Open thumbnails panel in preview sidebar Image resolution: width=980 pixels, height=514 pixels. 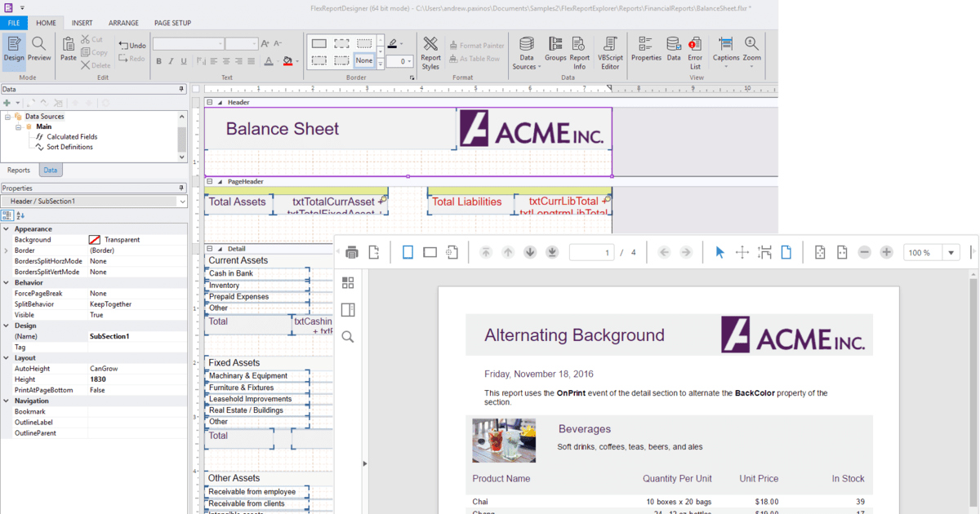coord(348,282)
